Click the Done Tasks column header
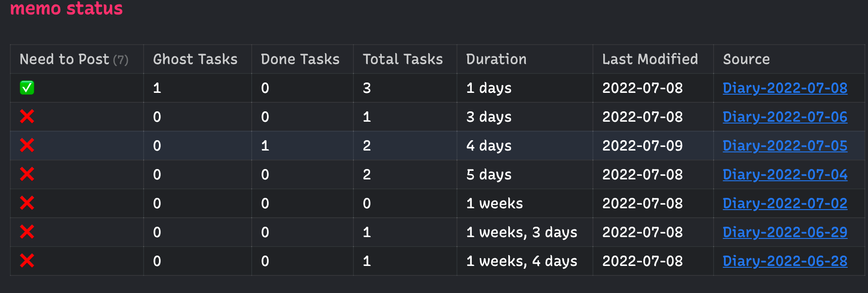This screenshot has width=868, height=293. [x=300, y=59]
